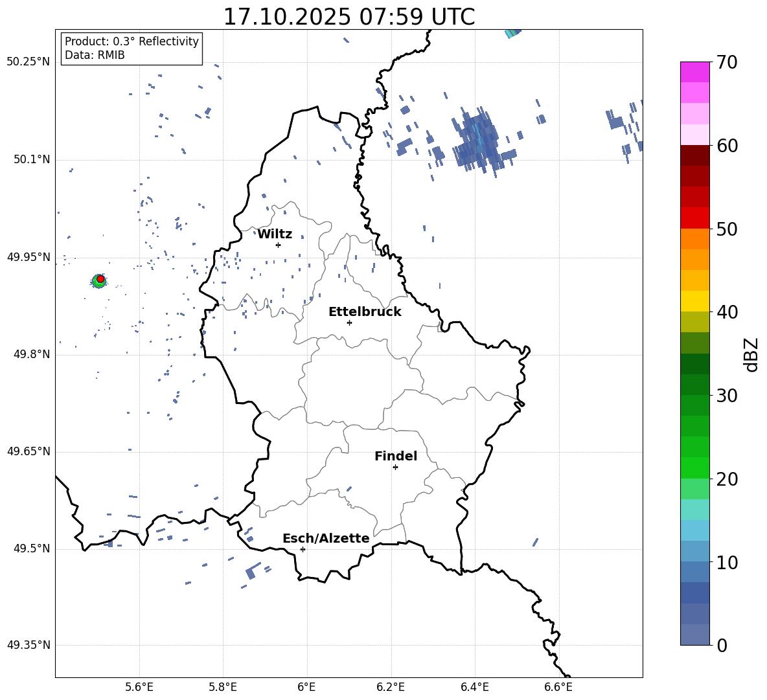This screenshot has height=700, width=767.
Task: Click the 6.2°E longitude label
Action: click(391, 687)
